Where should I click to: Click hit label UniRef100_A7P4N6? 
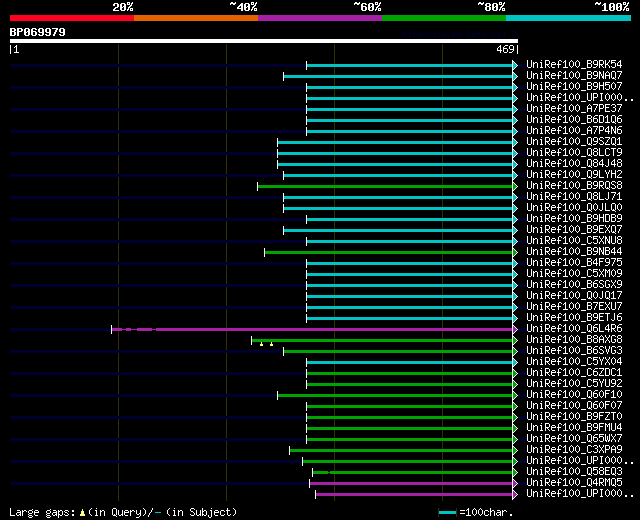point(574,131)
